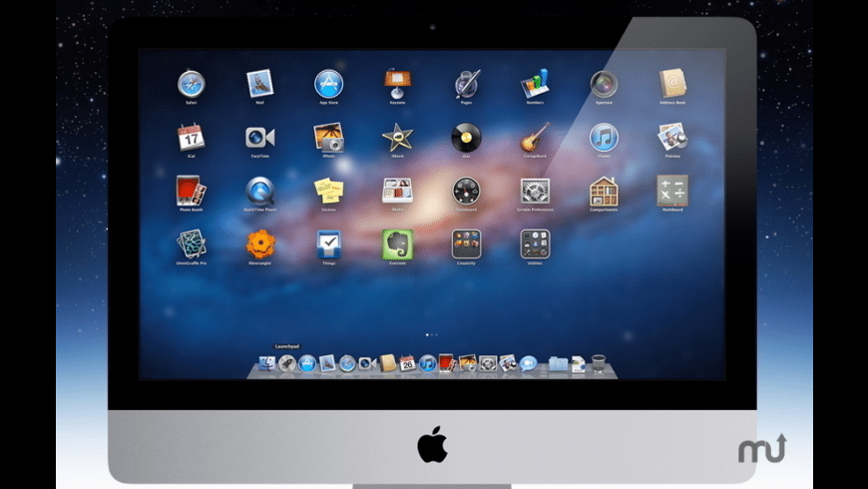Open iTunes from the Launchpad grid
Screen dimensions: 868x489
click(x=604, y=138)
